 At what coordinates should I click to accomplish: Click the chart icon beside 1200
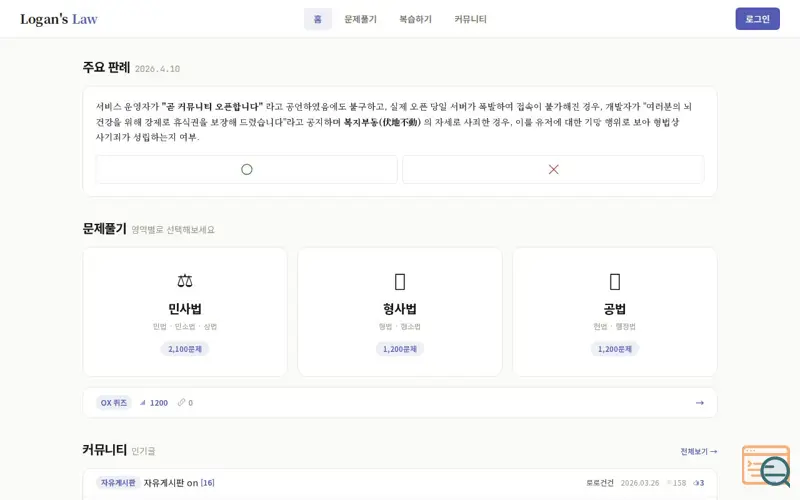[x=143, y=403]
